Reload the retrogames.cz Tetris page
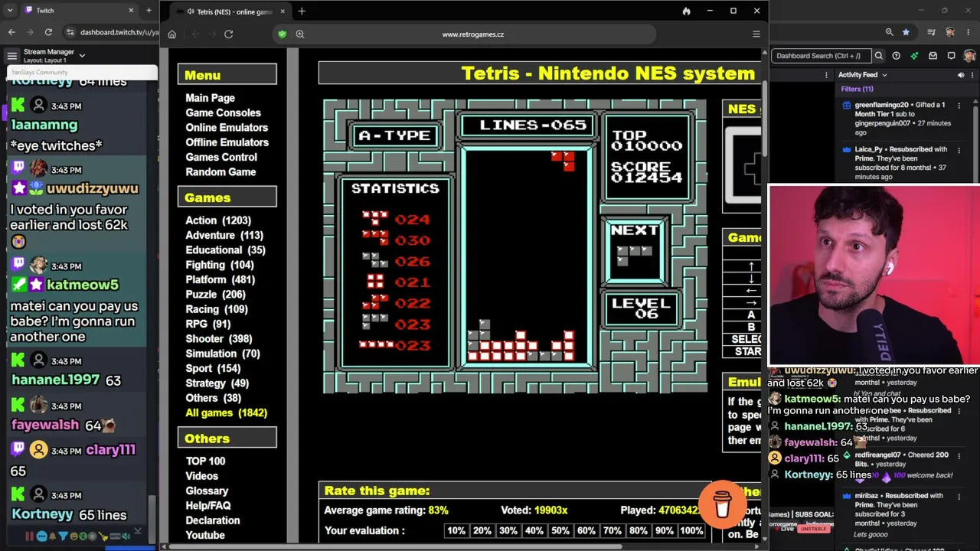This screenshot has height=551, width=980. 228,34
